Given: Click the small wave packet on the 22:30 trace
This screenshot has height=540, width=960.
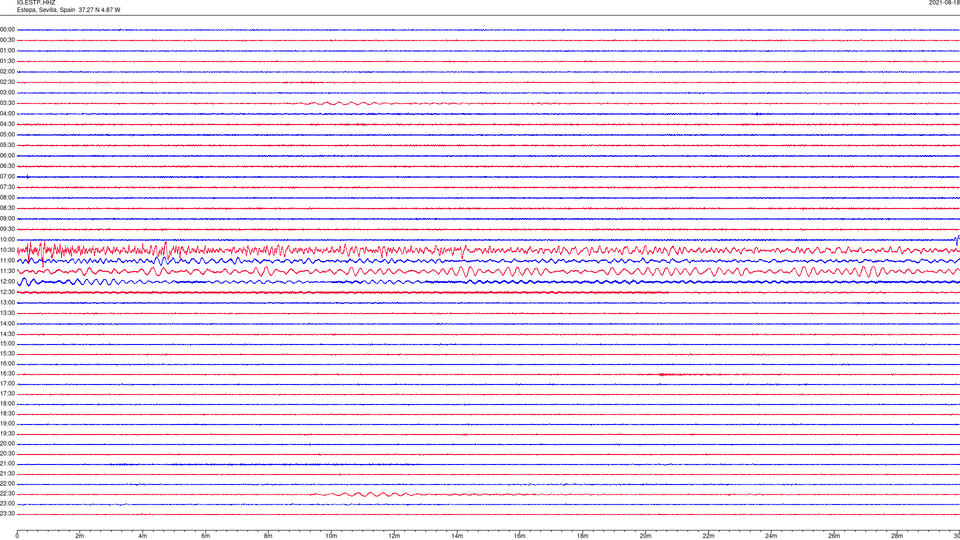Looking at the screenshot, I should (367, 494).
